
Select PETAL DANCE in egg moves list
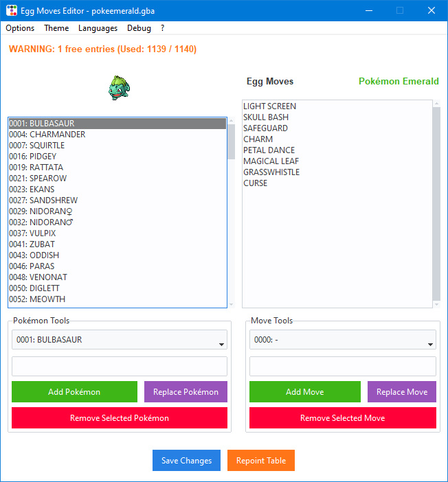point(269,150)
